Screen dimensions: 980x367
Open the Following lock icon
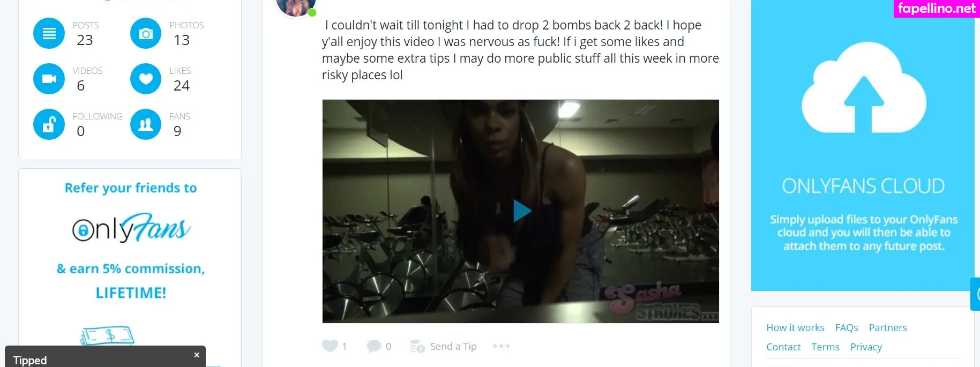coord(49,124)
